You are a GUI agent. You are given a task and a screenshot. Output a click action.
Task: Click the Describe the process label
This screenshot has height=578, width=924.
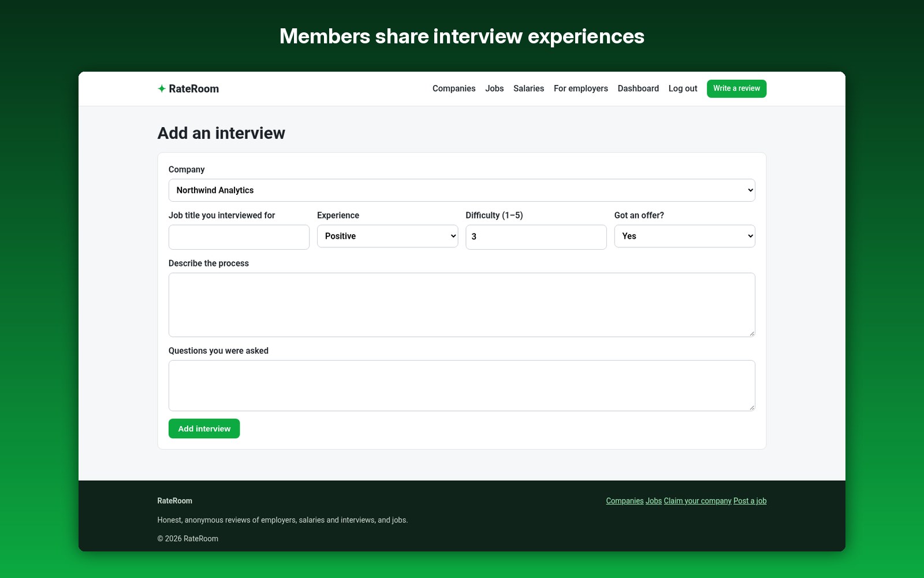pos(208,263)
